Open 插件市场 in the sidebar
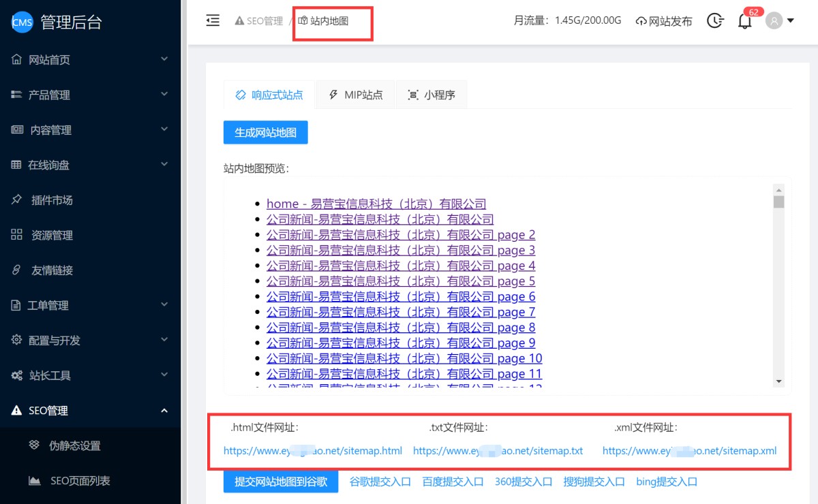Viewport: 818px width, 504px height. coord(51,200)
